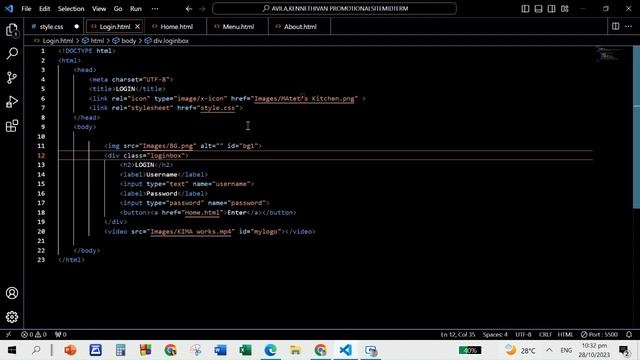Viewport: 640px width, 360px height.
Task: Click the VS Code logo icon
Action: coord(9,9)
